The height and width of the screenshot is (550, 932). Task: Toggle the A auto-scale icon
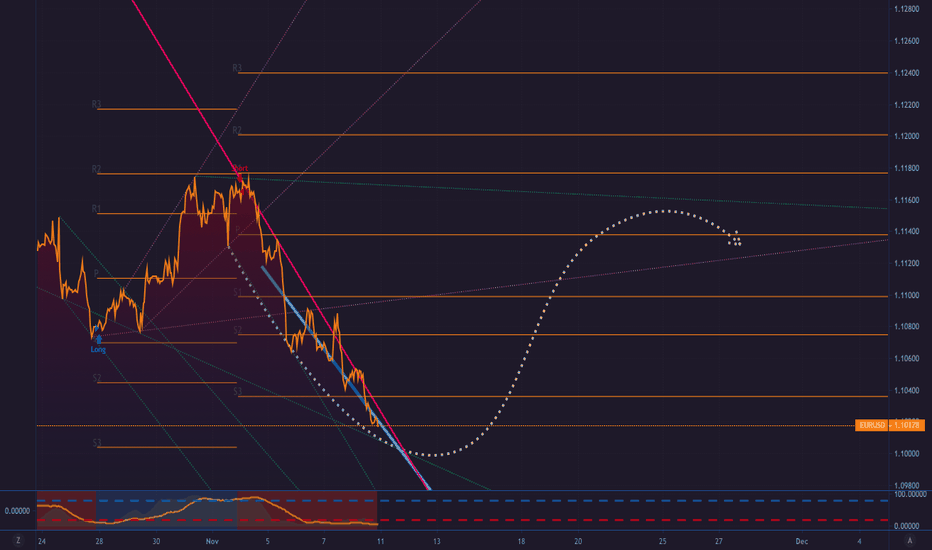point(909,540)
